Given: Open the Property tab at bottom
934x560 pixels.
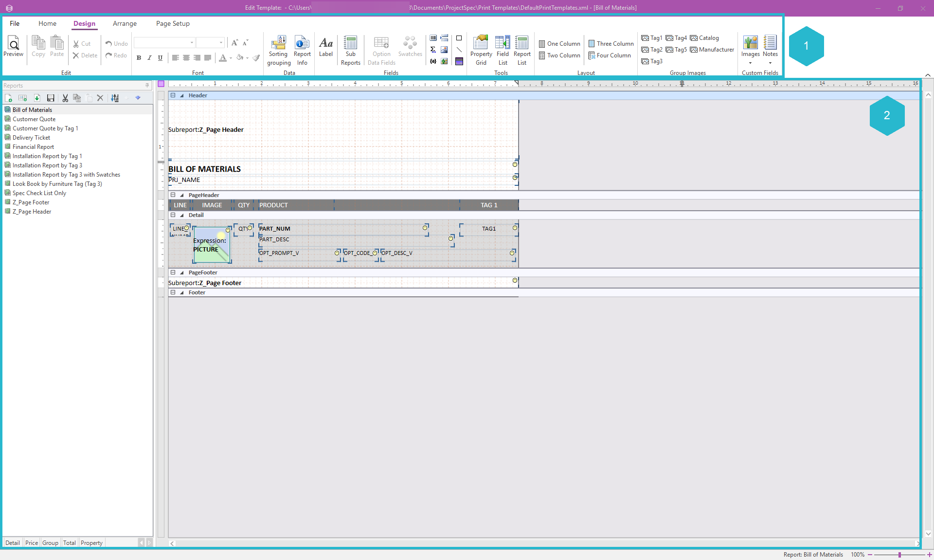Looking at the screenshot, I should click(x=91, y=543).
